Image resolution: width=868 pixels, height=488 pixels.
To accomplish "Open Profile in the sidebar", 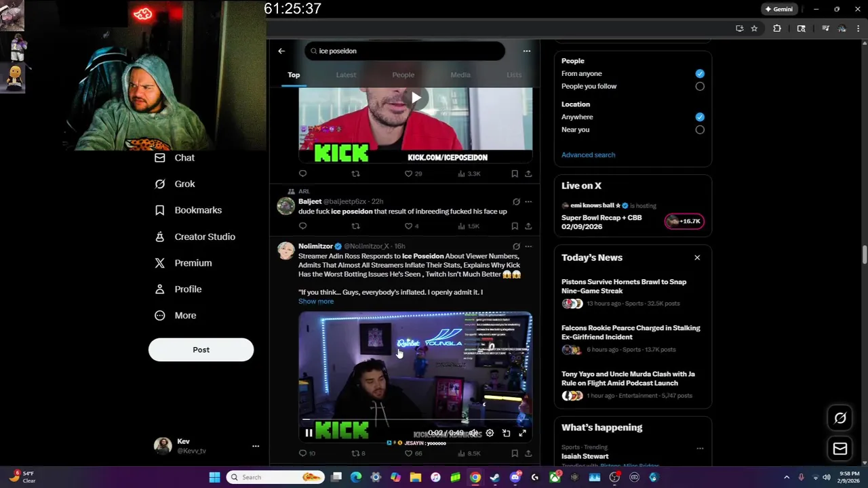I will [178, 289].
